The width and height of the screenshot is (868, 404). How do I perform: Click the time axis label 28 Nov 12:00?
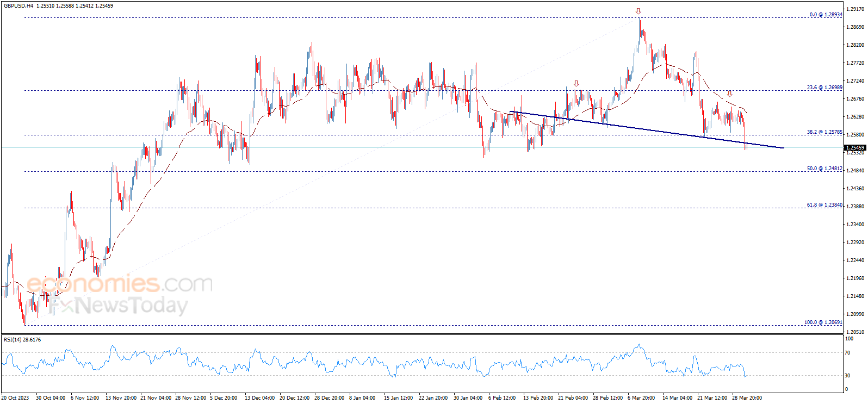[x=191, y=398]
